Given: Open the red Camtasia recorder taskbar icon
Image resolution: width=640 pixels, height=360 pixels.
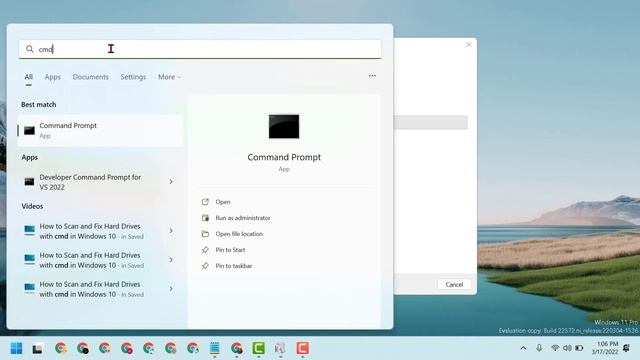Looking at the screenshot, I should coord(302,348).
